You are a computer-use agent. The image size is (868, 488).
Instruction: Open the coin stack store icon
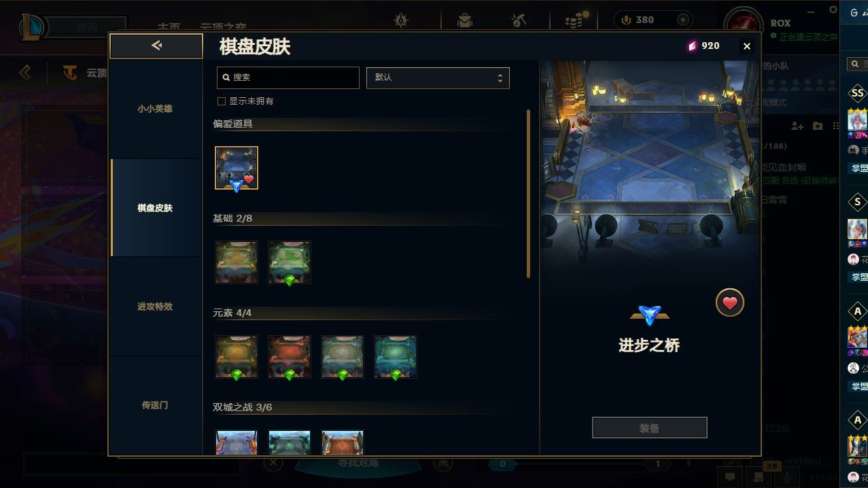(575, 20)
